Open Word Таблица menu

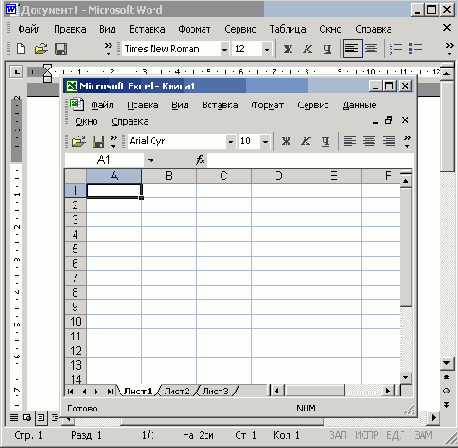288,29
